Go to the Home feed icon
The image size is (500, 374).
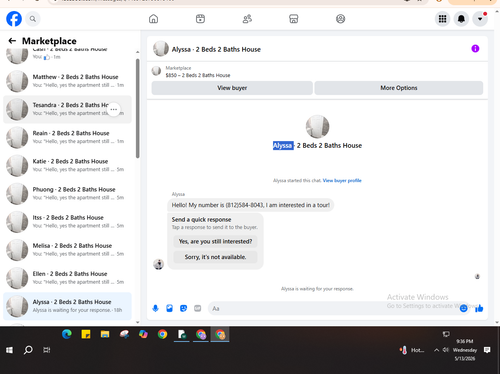(x=153, y=19)
